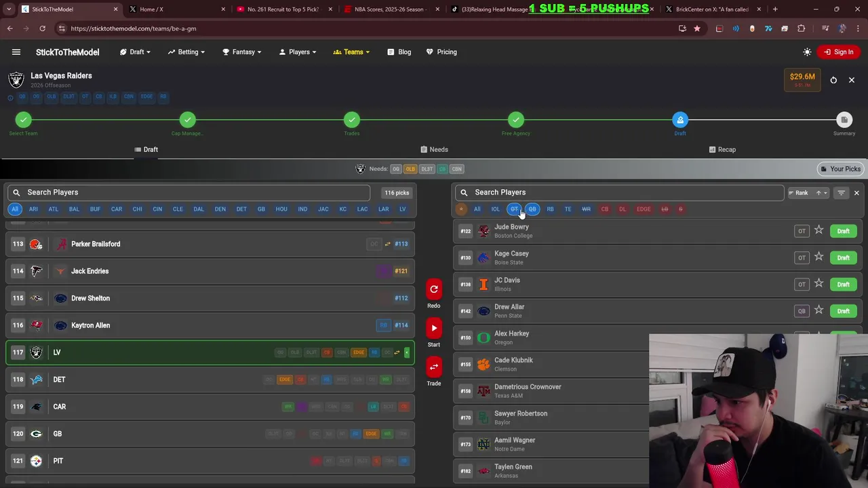Switch to the Draft tab
Viewport: 868px width, 488px height.
coord(146,150)
